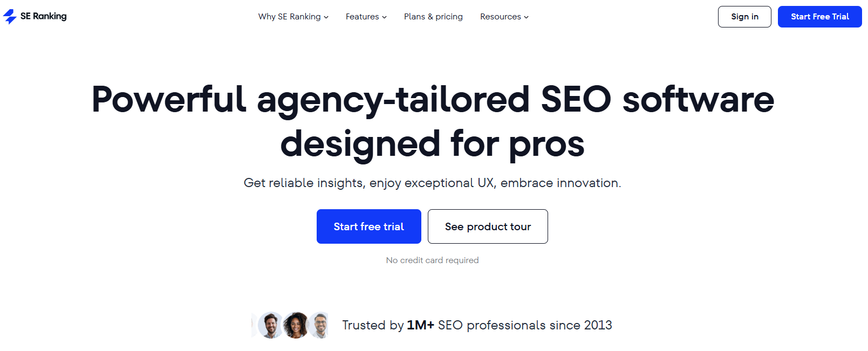Open the See product tour button
The height and width of the screenshot is (351, 868).
click(488, 226)
